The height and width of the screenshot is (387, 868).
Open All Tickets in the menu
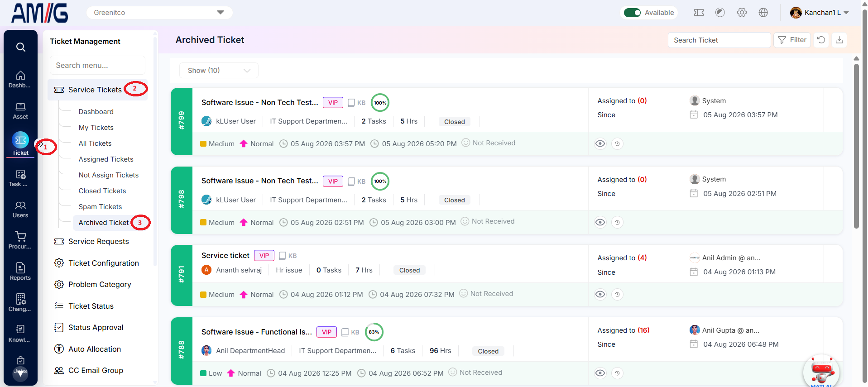pos(95,143)
